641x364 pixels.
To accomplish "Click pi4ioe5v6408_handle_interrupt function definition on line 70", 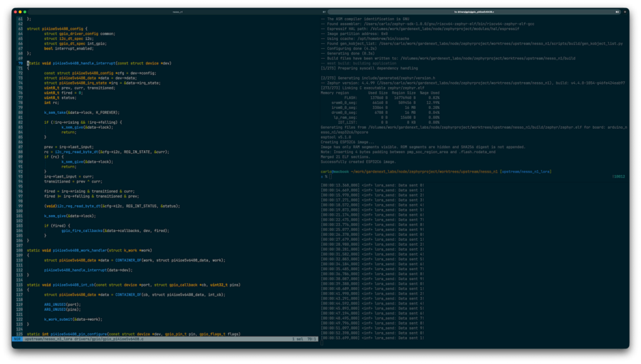I will pos(100,63).
